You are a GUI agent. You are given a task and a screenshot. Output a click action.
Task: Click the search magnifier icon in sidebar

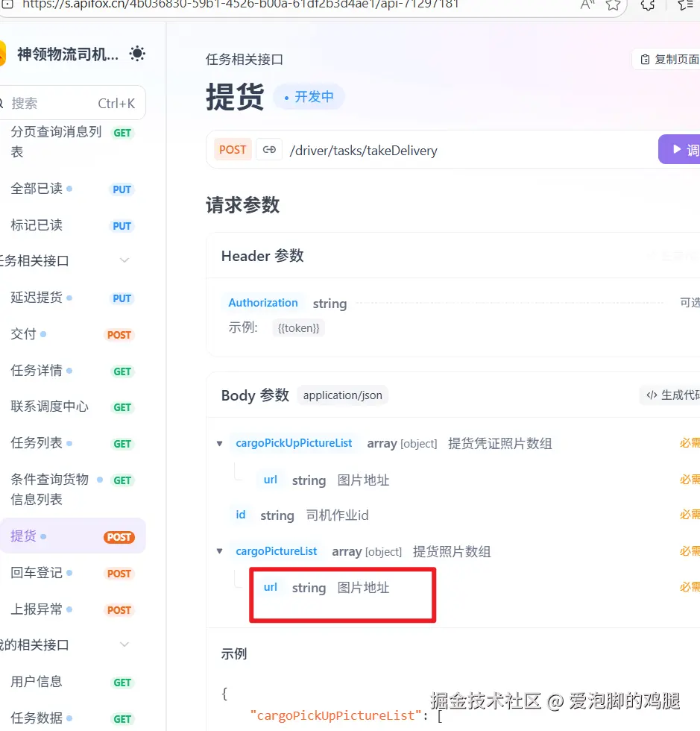[x=1, y=103]
